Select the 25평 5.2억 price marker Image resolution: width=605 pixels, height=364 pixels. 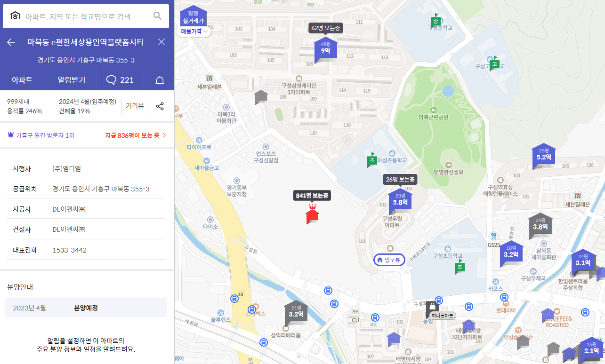[x=544, y=155]
